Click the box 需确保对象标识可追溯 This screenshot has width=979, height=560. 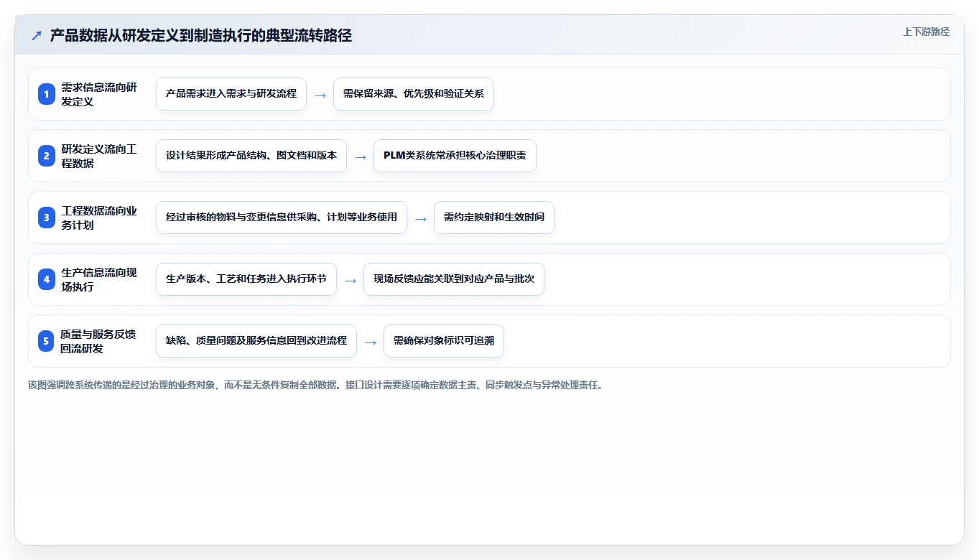[444, 341]
